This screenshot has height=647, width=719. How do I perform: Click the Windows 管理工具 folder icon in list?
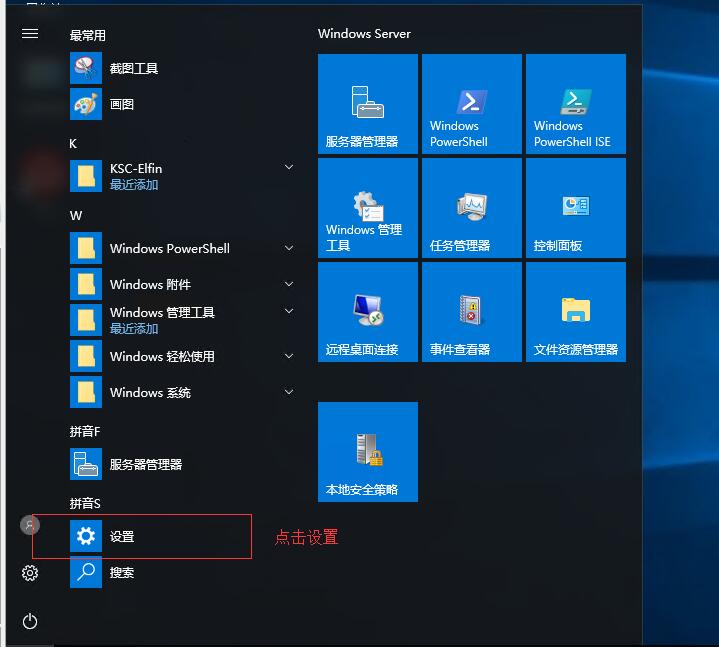86,320
